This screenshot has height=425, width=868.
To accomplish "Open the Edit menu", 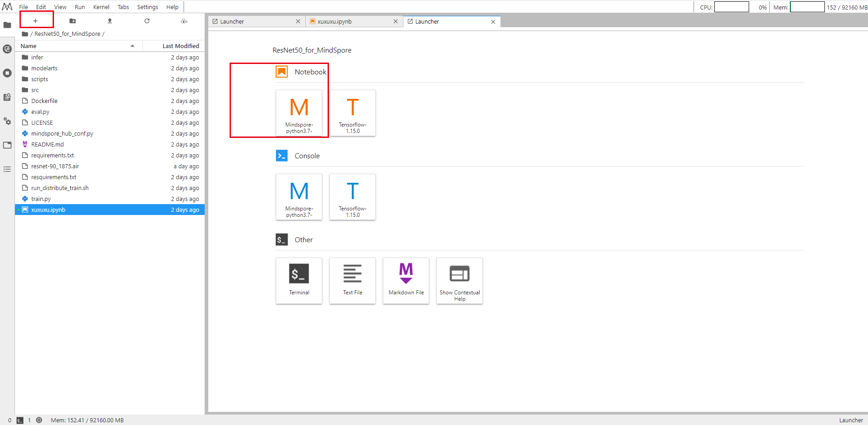I will click(41, 7).
